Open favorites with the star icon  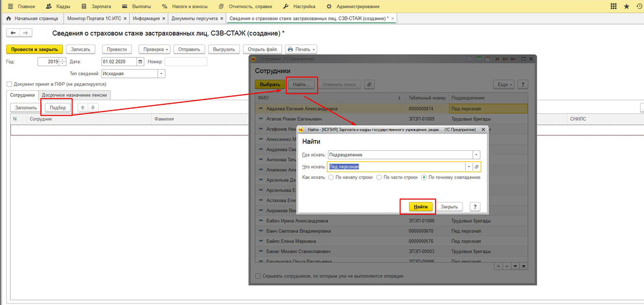[626, 6]
